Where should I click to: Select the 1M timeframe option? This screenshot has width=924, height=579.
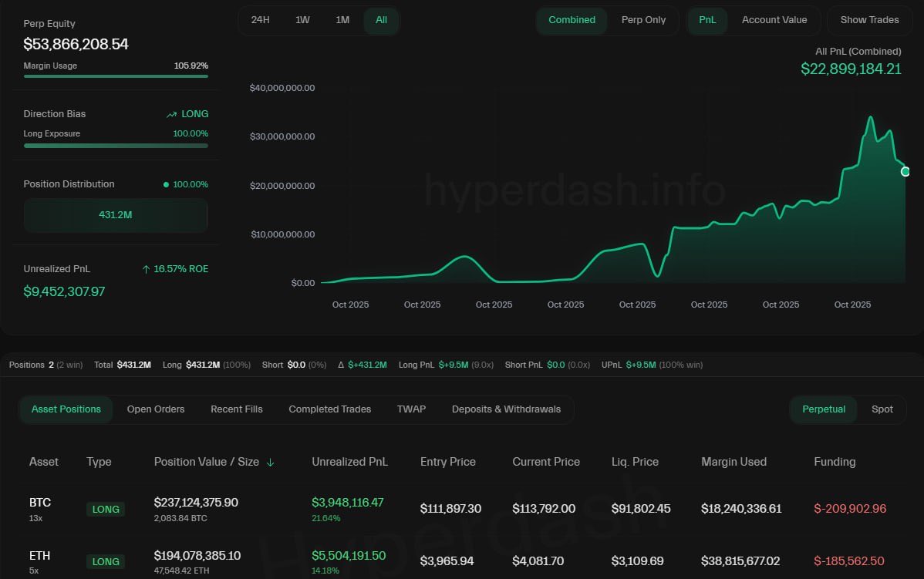(x=342, y=20)
